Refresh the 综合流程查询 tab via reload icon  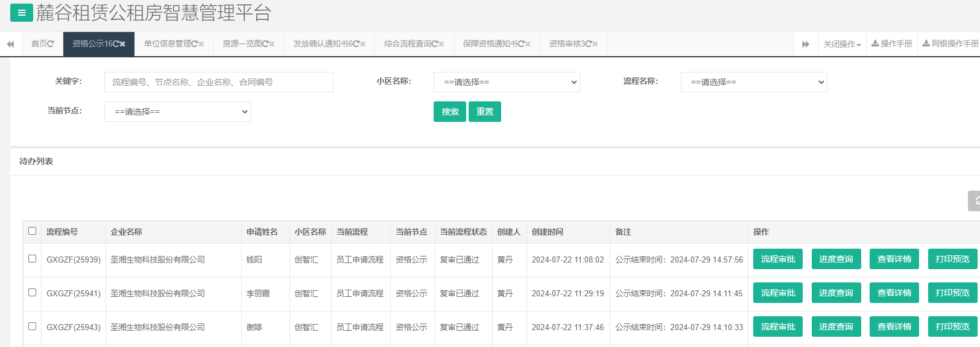click(434, 44)
